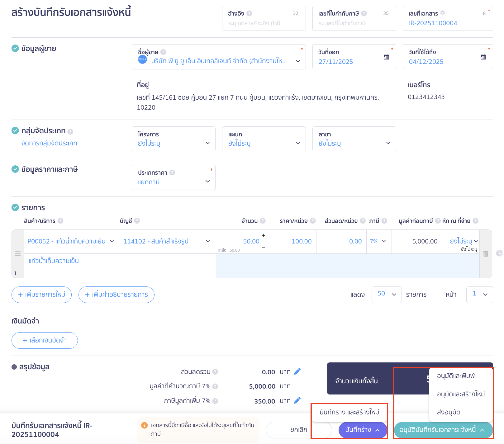
Task: Change rows shown using the 50 dropdown
Action: 386,295
